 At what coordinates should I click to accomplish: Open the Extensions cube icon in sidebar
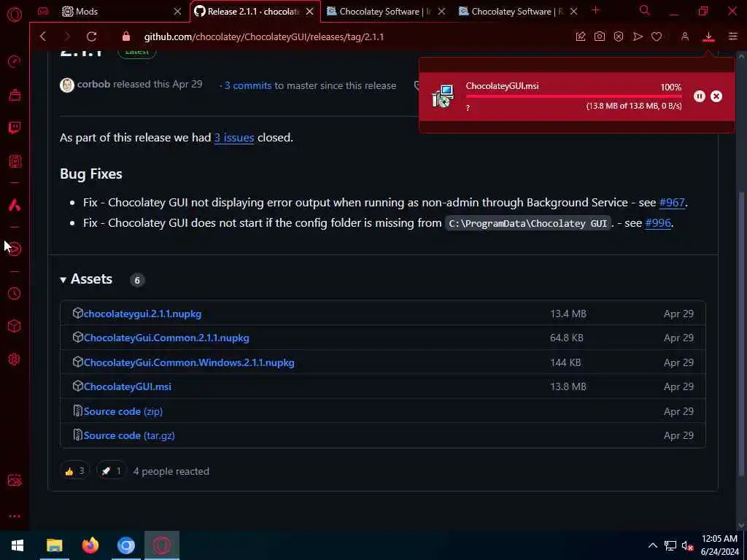(15, 326)
